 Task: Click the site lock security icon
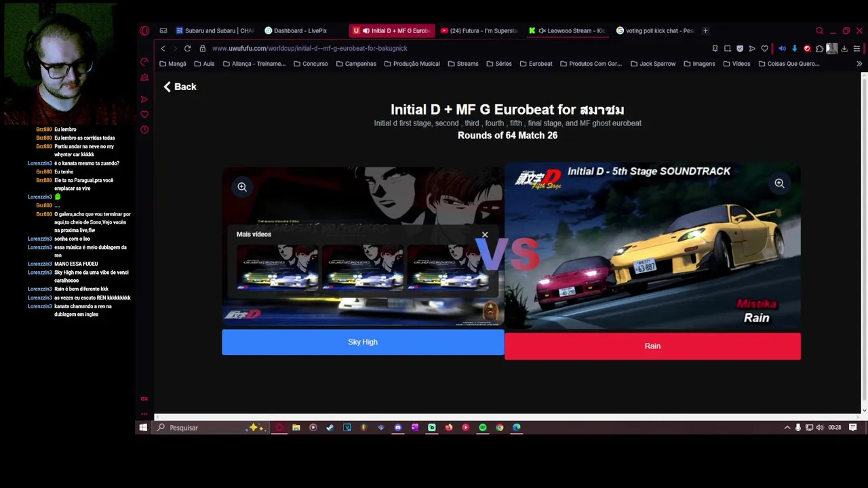point(202,48)
